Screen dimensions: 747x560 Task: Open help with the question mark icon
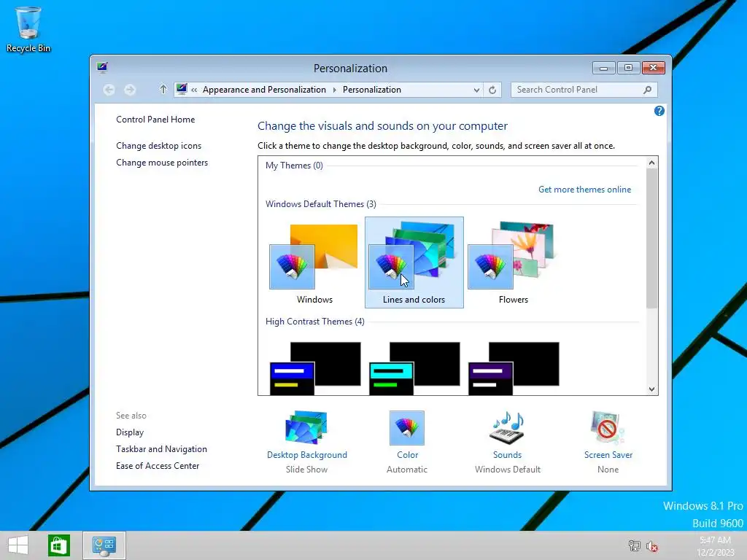click(659, 111)
